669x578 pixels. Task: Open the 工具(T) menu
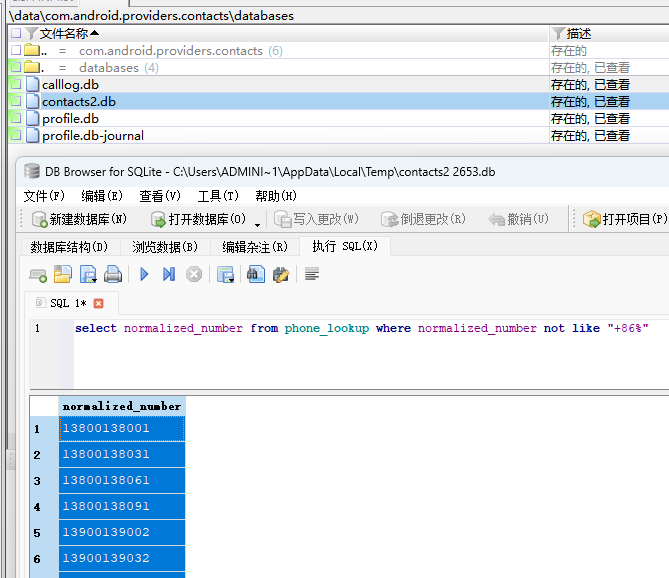point(217,196)
